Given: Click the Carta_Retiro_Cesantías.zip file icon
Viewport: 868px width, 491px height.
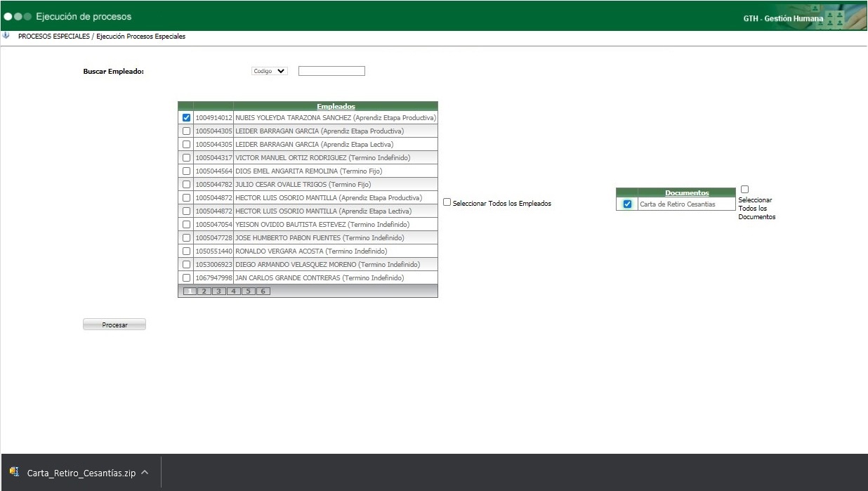Looking at the screenshot, I should (14, 472).
